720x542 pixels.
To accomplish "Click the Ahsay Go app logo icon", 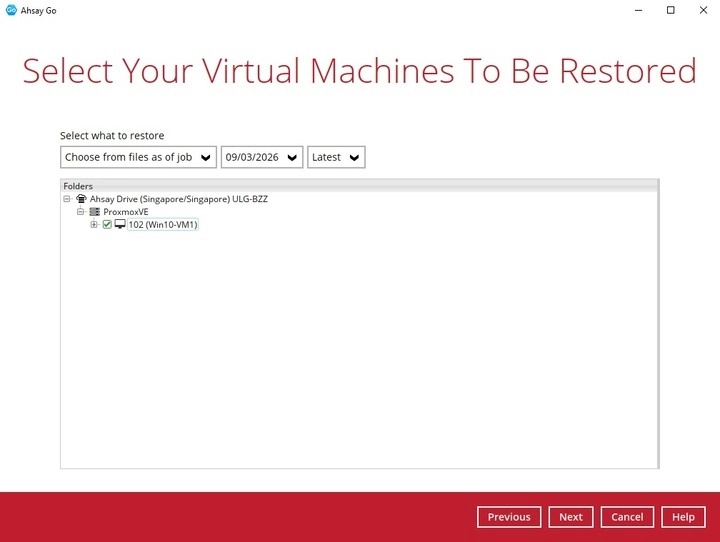I will pyautogui.click(x=11, y=10).
